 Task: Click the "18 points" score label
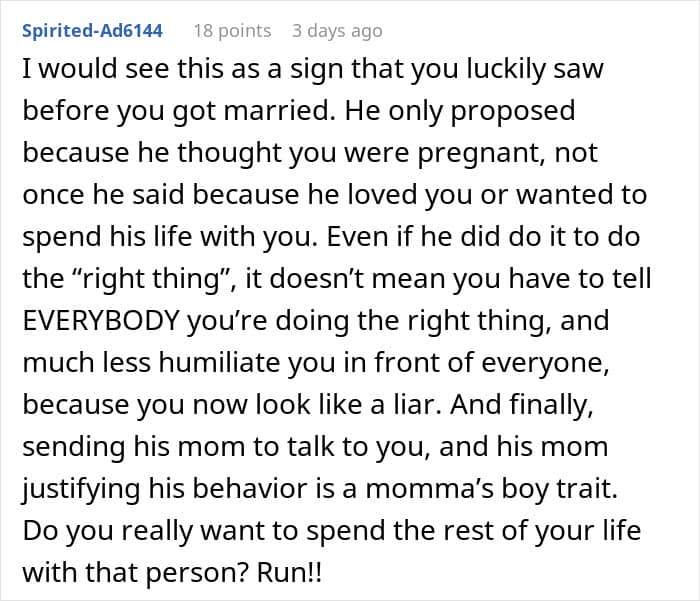point(232,31)
